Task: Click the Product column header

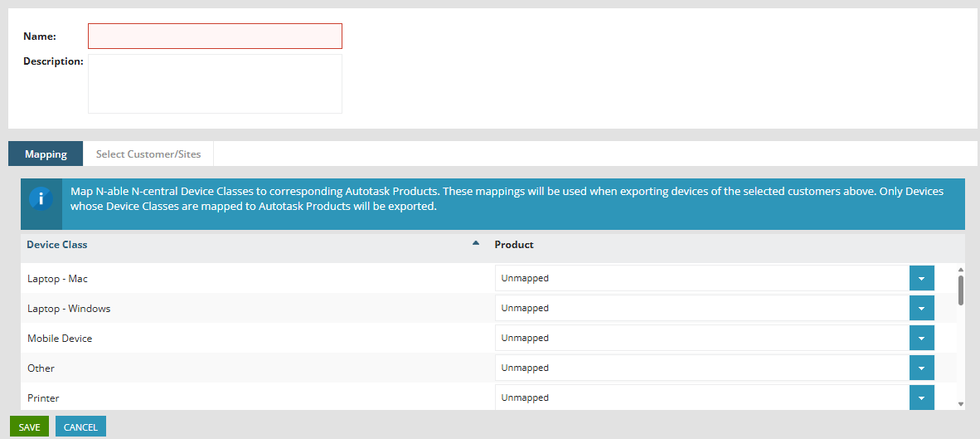Action: tap(514, 245)
